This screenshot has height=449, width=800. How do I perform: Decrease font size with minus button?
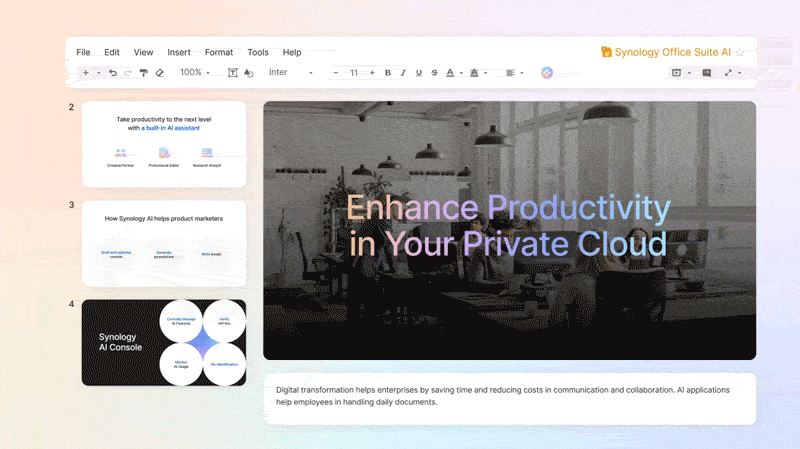pyautogui.click(x=336, y=73)
